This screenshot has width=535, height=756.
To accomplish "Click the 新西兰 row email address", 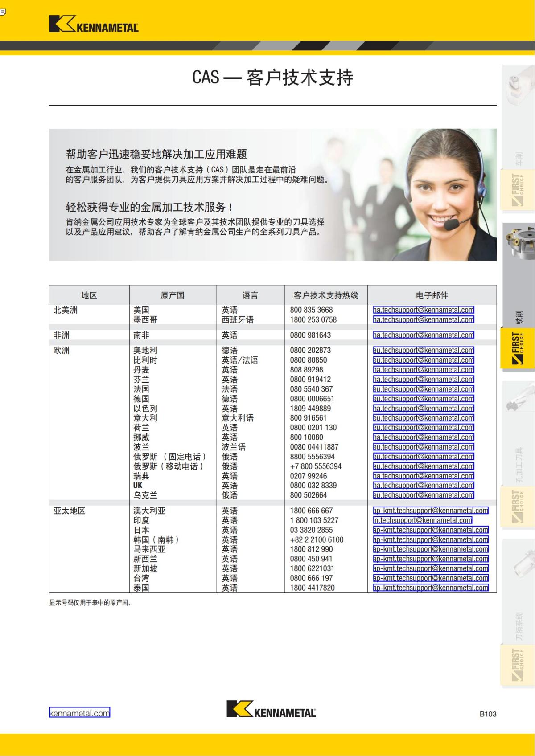I will [x=431, y=559].
